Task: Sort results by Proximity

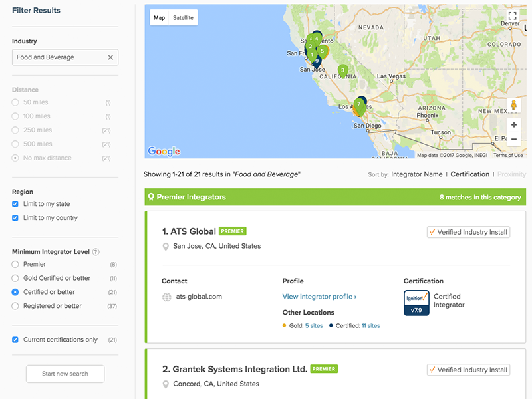Action: pos(511,174)
